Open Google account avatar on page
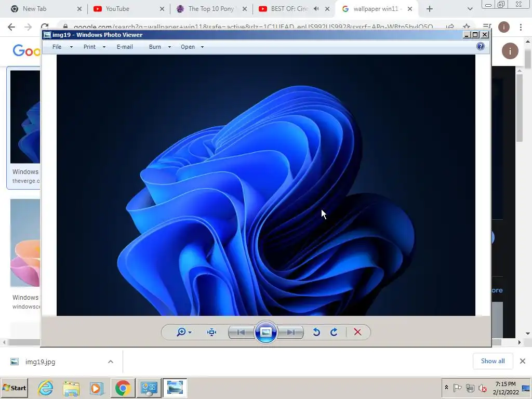Image resolution: width=532 pixels, height=399 pixels. pyautogui.click(x=510, y=51)
